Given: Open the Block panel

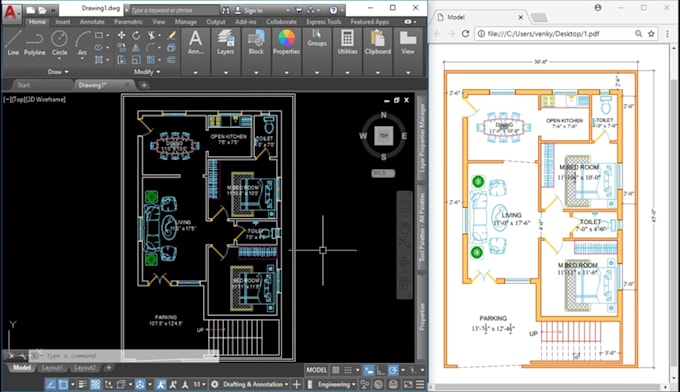Looking at the screenshot, I should (x=256, y=42).
